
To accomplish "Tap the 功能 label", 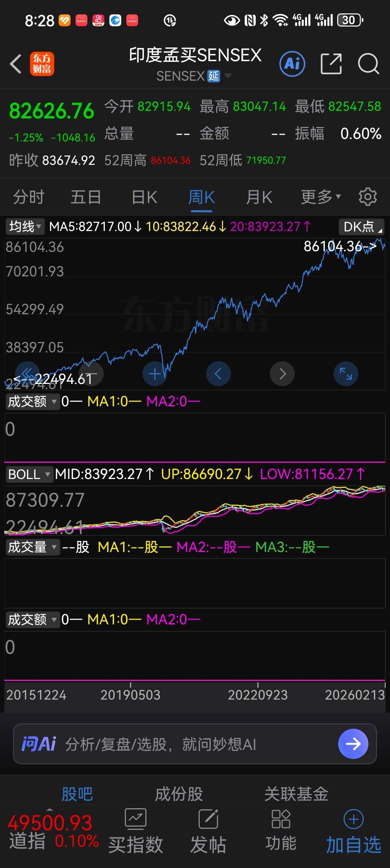I will [281, 843].
